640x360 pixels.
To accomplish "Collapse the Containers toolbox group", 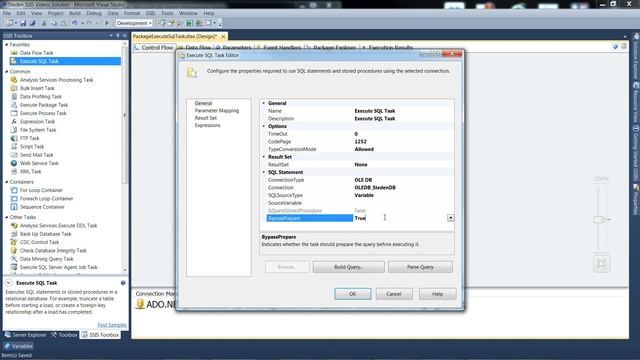I will (x=7, y=182).
